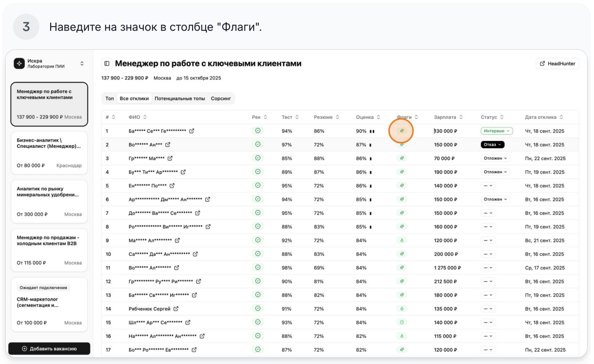Expand the Искра workspace switcher
This screenshot has width=594, height=364.
(x=82, y=64)
